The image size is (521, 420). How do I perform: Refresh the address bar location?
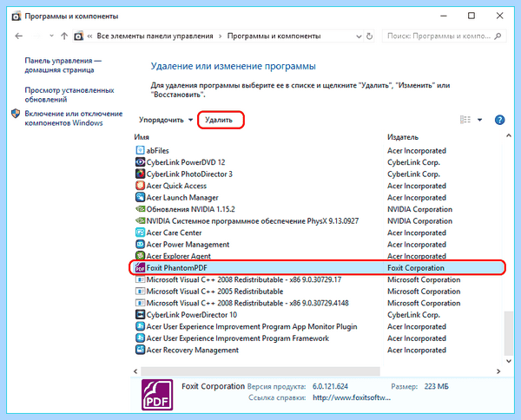tap(369, 36)
